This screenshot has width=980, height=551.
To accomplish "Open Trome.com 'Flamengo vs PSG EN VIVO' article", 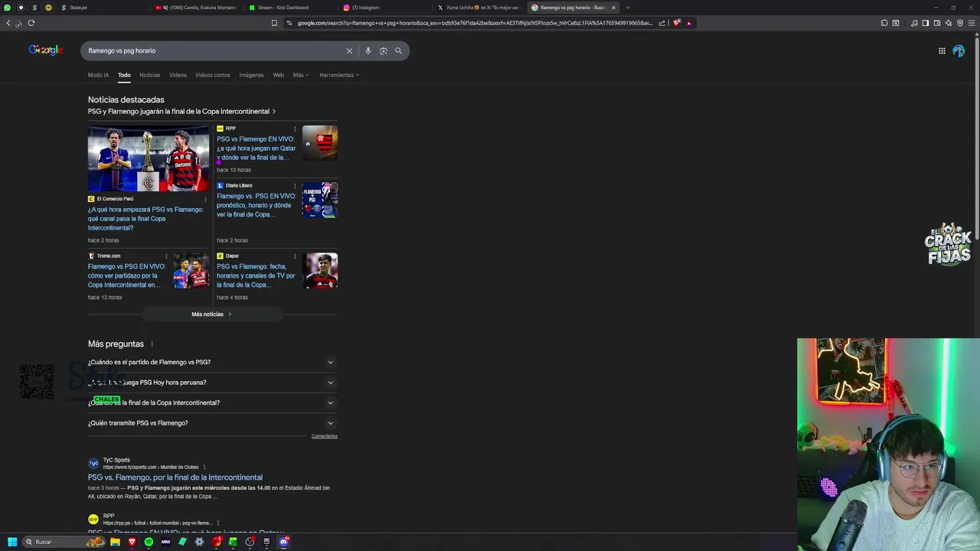I will (x=126, y=275).
